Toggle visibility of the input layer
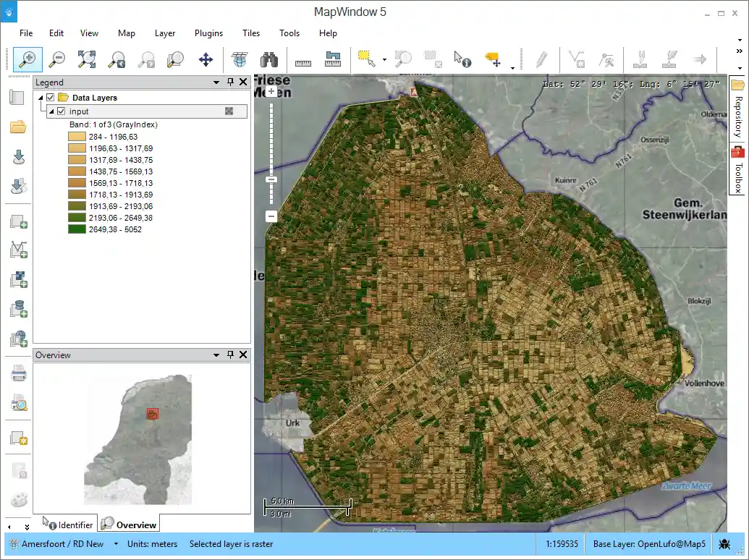The width and height of the screenshot is (749, 560). [61, 111]
